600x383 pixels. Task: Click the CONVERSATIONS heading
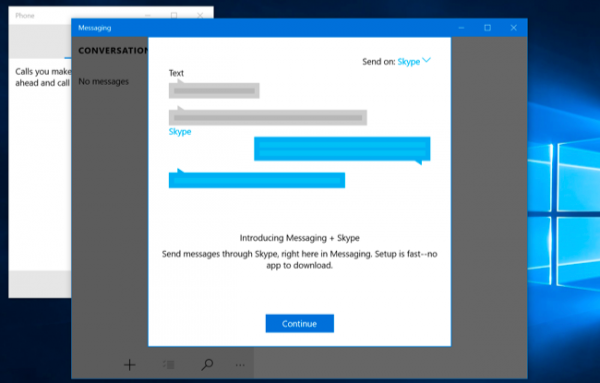(x=113, y=51)
